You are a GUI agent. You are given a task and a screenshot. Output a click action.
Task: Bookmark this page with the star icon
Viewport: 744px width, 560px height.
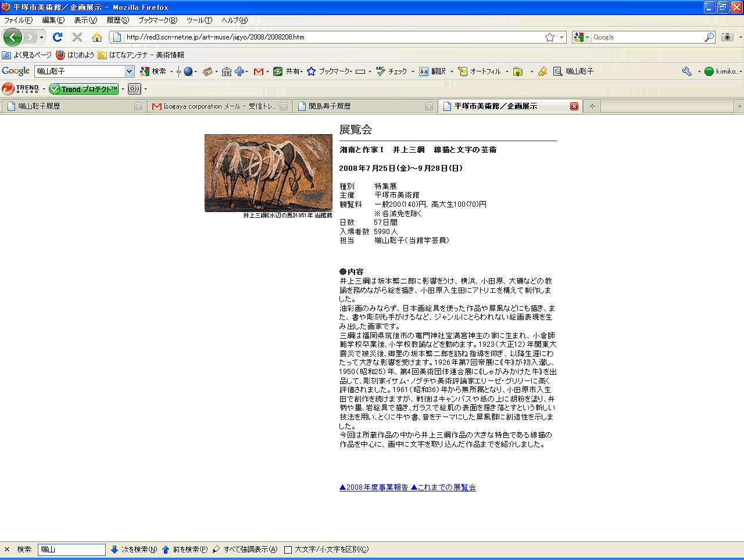pyautogui.click(x=550, y=37)
